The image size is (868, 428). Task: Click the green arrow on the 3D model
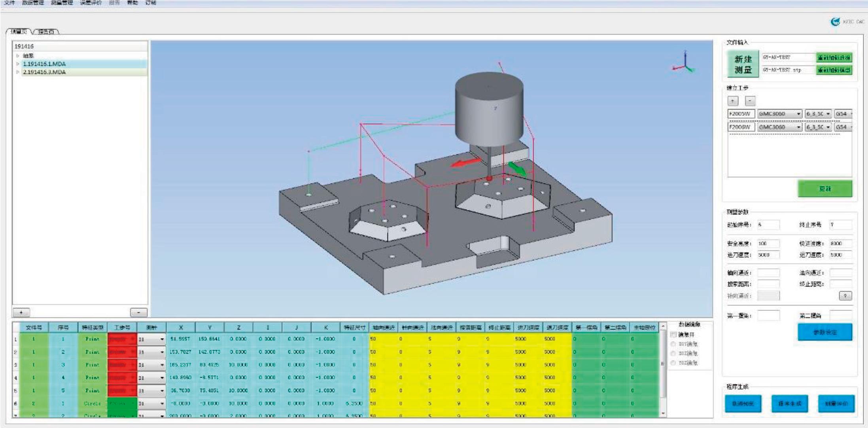[517, 168]
